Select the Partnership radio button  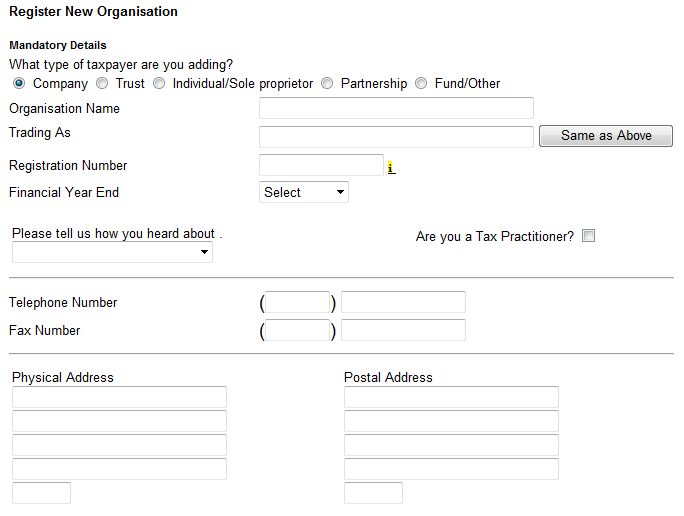pos(327,84)
